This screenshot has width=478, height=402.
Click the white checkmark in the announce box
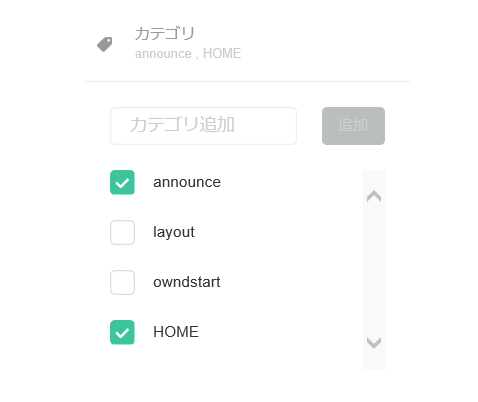click(122, 183)
